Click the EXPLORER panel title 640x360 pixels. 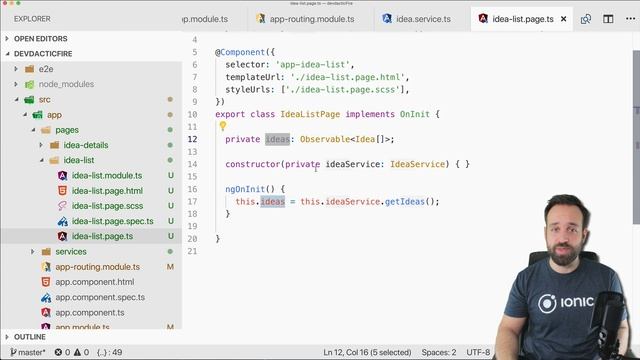pyautogui.click(x=32, y=19)
